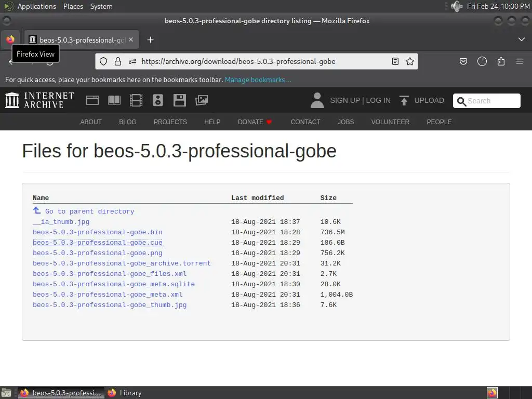
Task: Open JOBS in the Archive navigation
Action: pyautogui.click(x=345, y=122)
